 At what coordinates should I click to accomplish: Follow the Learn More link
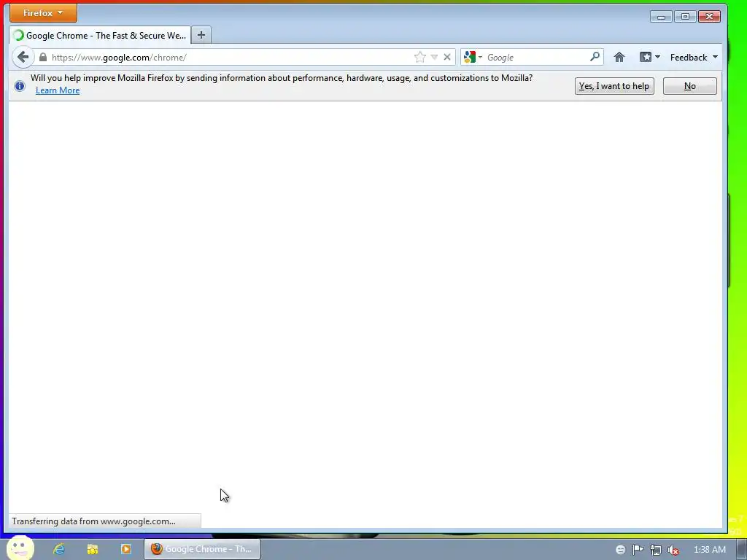58,90
